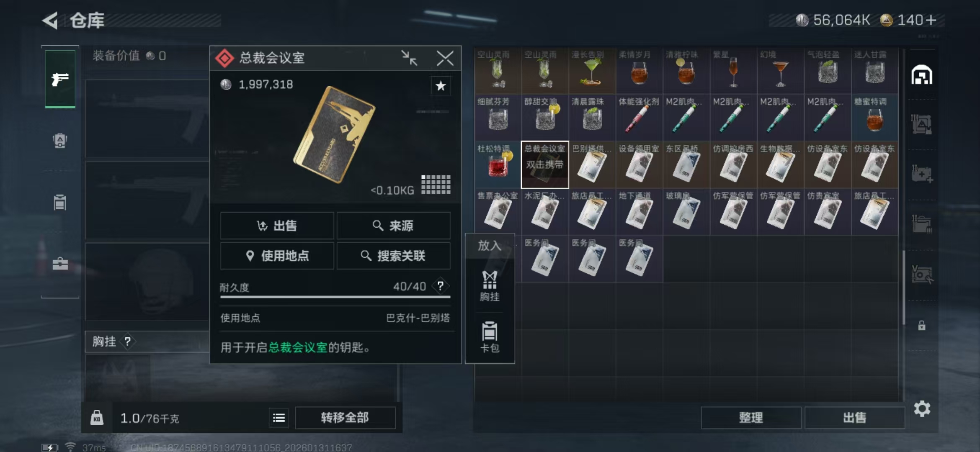Put item into chest rig (胸挂)
Image resolution: width=980 pixels, height=452 pixels.
[490, 286]
